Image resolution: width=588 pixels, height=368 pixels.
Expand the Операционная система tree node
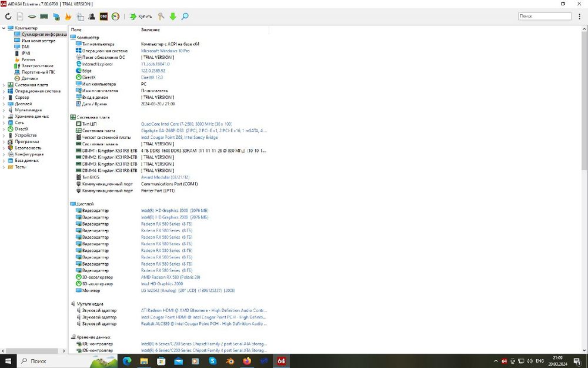4,91
